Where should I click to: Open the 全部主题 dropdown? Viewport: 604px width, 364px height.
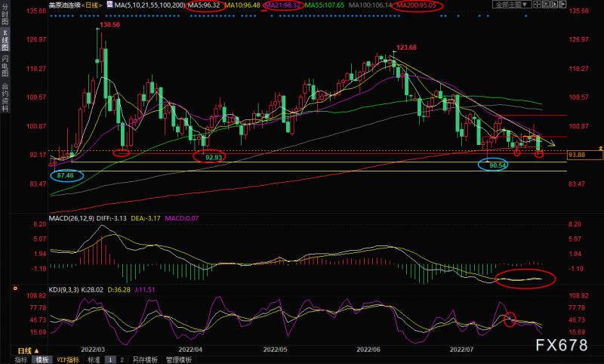(x=512, y=5)
